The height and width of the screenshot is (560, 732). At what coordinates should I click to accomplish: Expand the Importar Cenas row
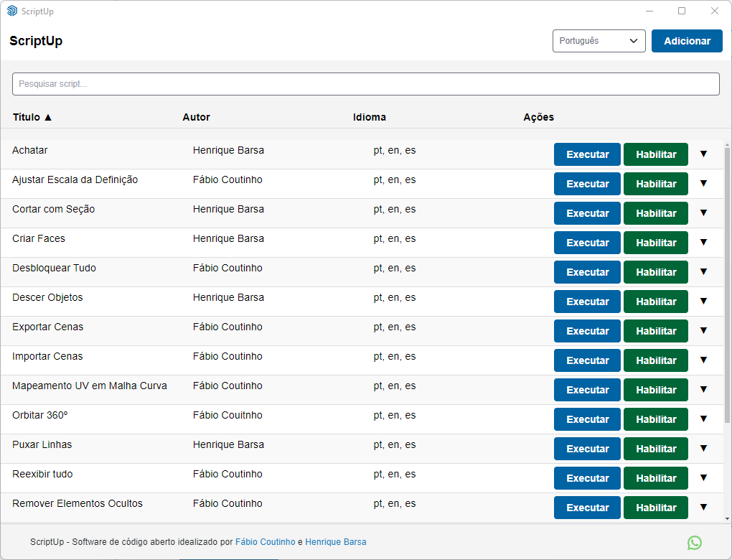click(x=703, y=360)
